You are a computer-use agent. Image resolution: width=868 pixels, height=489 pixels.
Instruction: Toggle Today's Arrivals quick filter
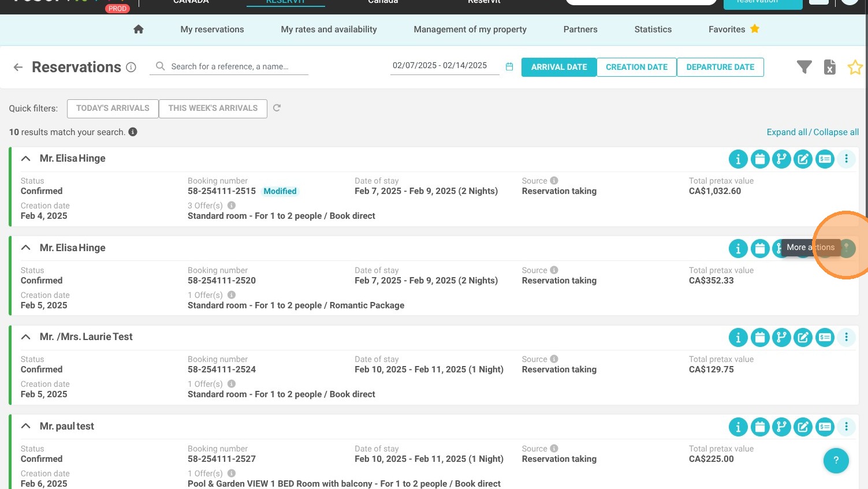[x=113, y=109]
